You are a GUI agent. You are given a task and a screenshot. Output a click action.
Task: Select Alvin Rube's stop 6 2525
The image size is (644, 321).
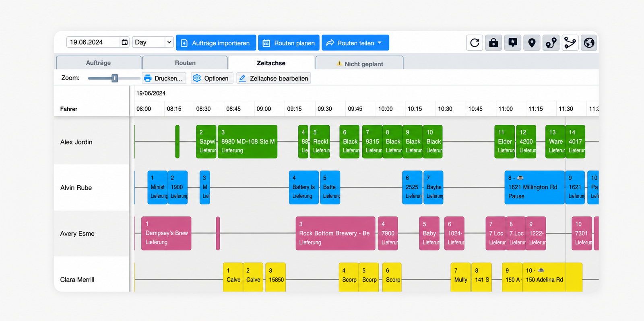(x=412, y=187)
